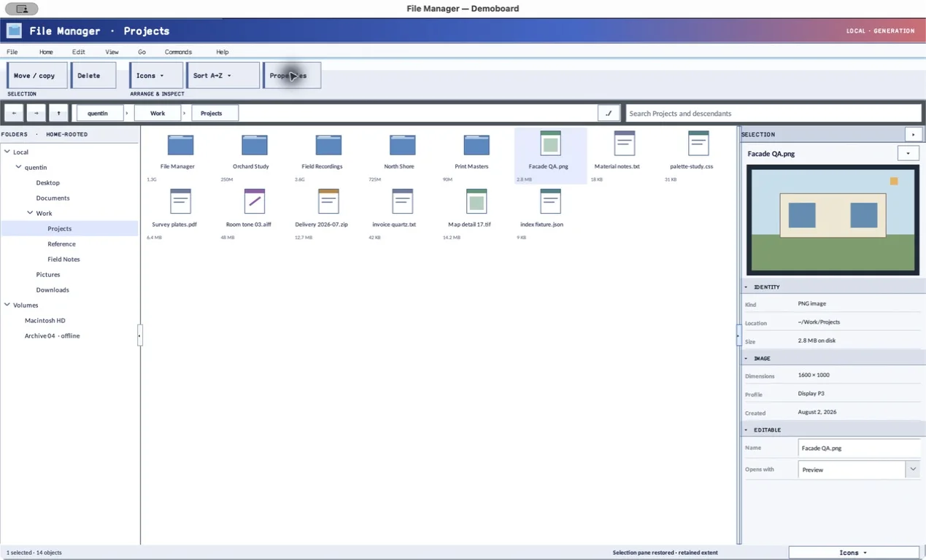Image resolution: width=926 pixels, height=560 pixels.
Task: Click the back navigation arrow
Action: tap(14, 113)
